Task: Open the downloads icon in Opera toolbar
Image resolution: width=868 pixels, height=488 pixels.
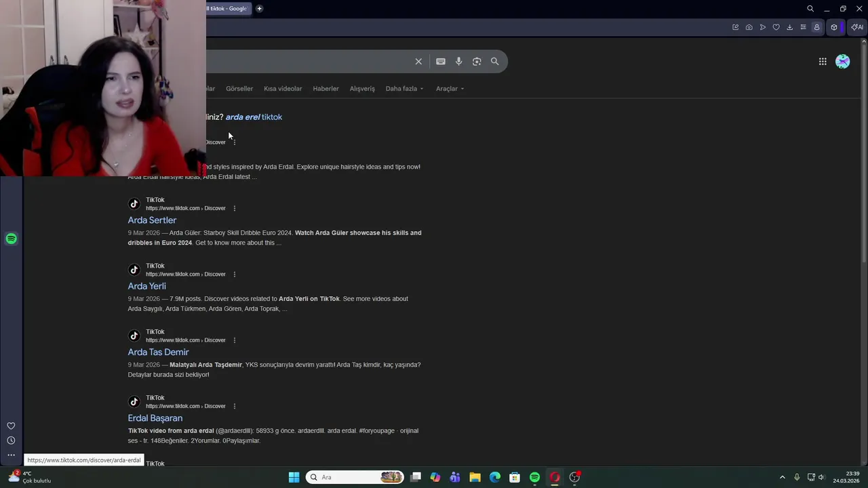Action: 790,27
